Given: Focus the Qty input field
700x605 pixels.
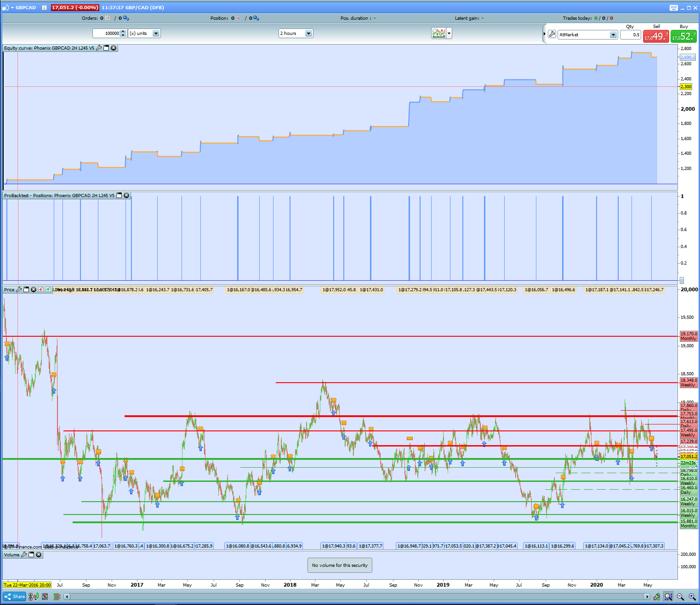Looking at the screenshot, I should tap(630, 35).
